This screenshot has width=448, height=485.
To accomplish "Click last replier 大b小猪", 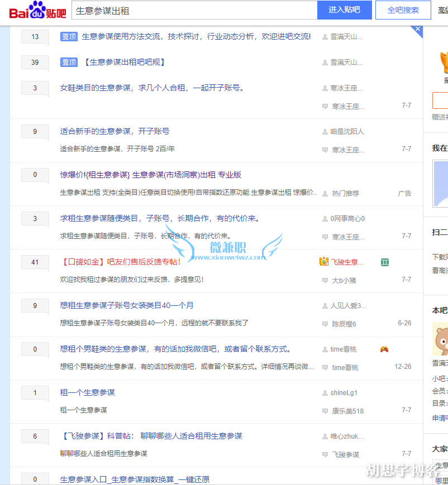I will coord(344,281).
